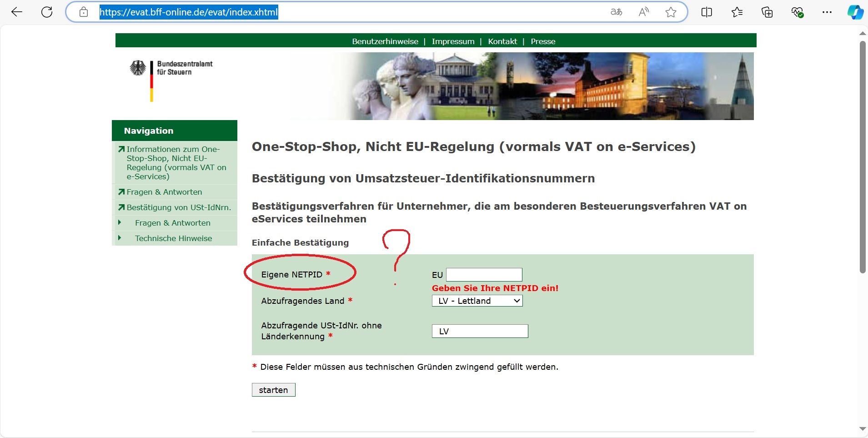The image size is (868, 438).
Task: Open the Collections panel
Action: coord(767,12)
